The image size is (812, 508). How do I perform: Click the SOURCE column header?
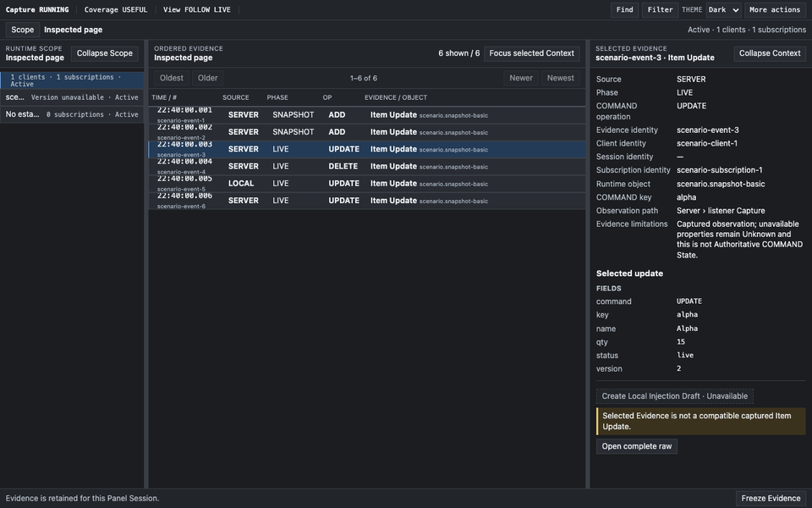click(x=236, y=97)
